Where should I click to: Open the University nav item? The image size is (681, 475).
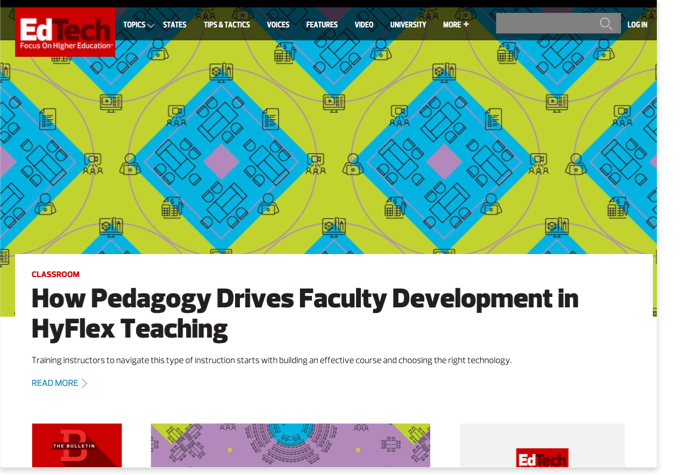coord(408,25)
